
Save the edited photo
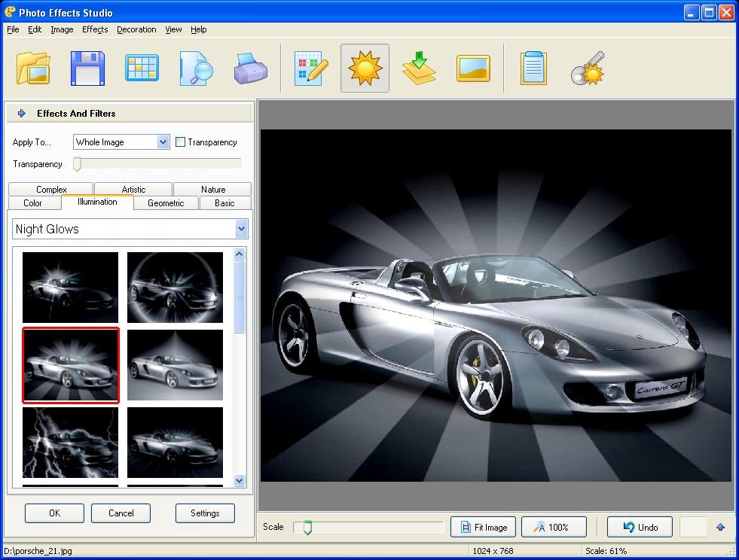(87, 68)
